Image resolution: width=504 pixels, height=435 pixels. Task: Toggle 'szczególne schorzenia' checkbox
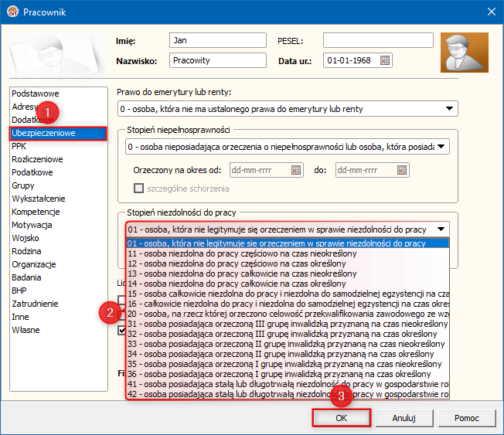coord(138,189)
